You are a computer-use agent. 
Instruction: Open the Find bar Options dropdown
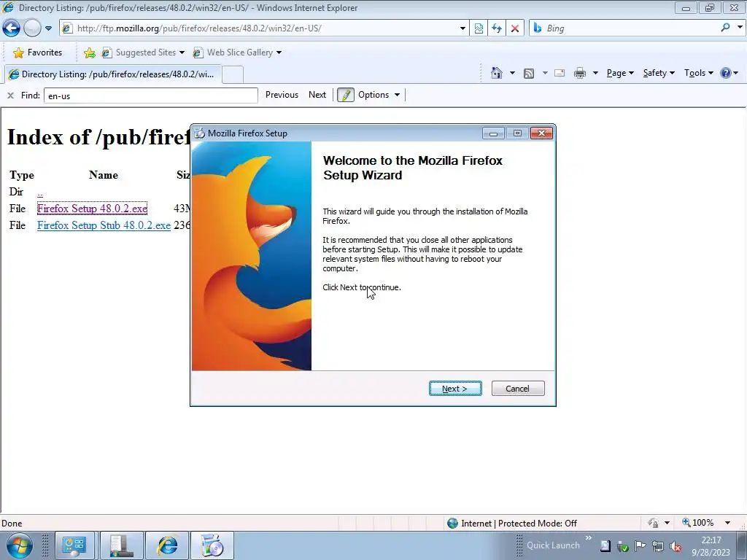coord(379,95)
